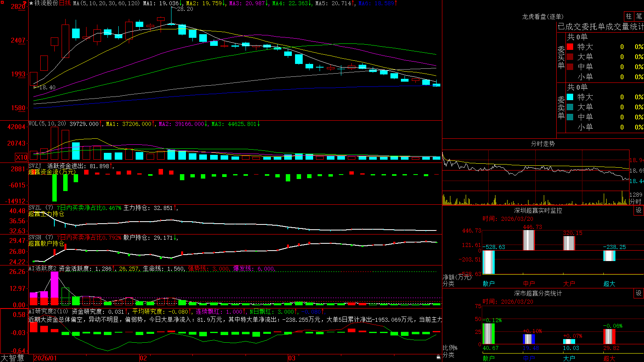Click the -238.25 超大 bar in the monitor chart
Viewport: 644px width, 362px height.
[609, 256]
